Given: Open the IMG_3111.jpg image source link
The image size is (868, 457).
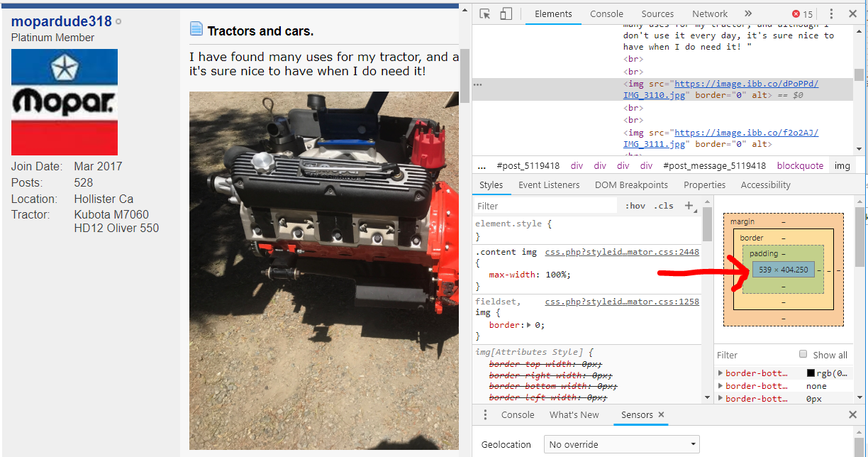Looking at the screenshot, I should click(x=746, y=133).
